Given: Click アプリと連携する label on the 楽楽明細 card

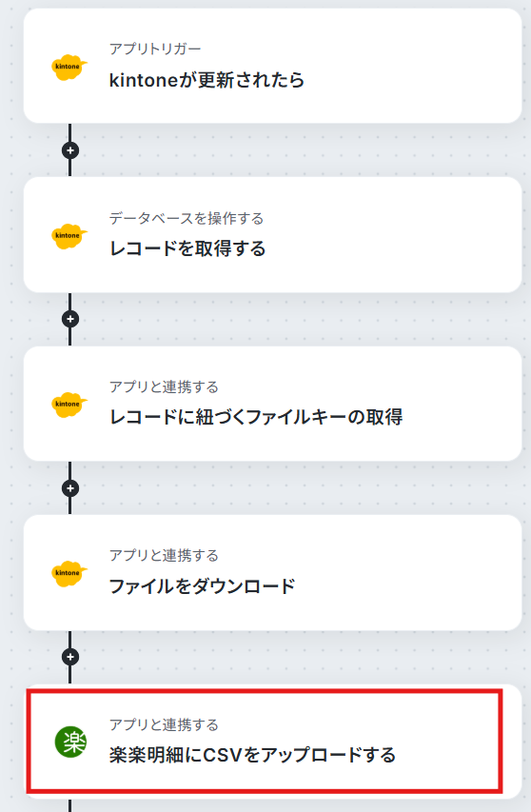Looking at the screenshot, I should (x=164, y=724).
